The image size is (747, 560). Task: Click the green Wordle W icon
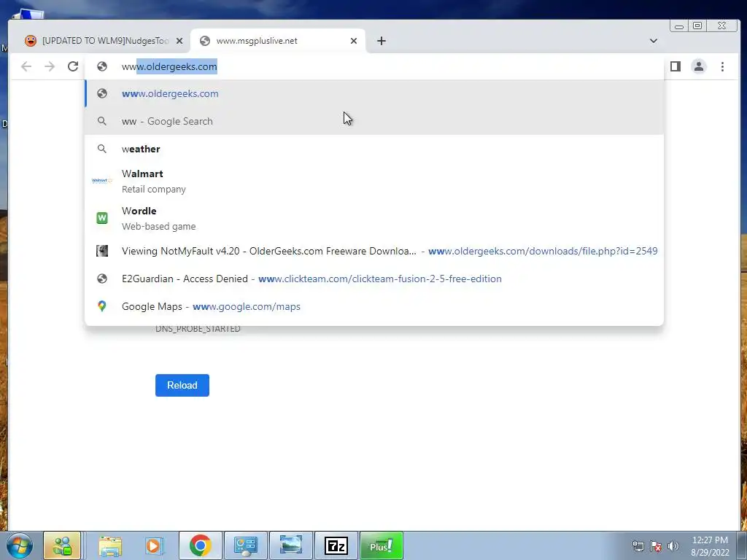[x=102, y=217]
